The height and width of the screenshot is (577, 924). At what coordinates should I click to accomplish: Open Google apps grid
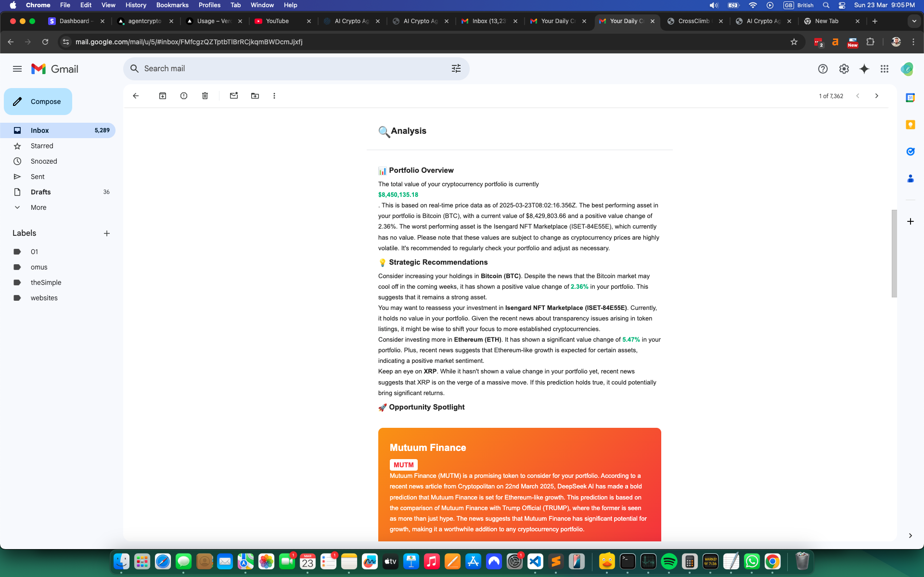pos(884,69)
